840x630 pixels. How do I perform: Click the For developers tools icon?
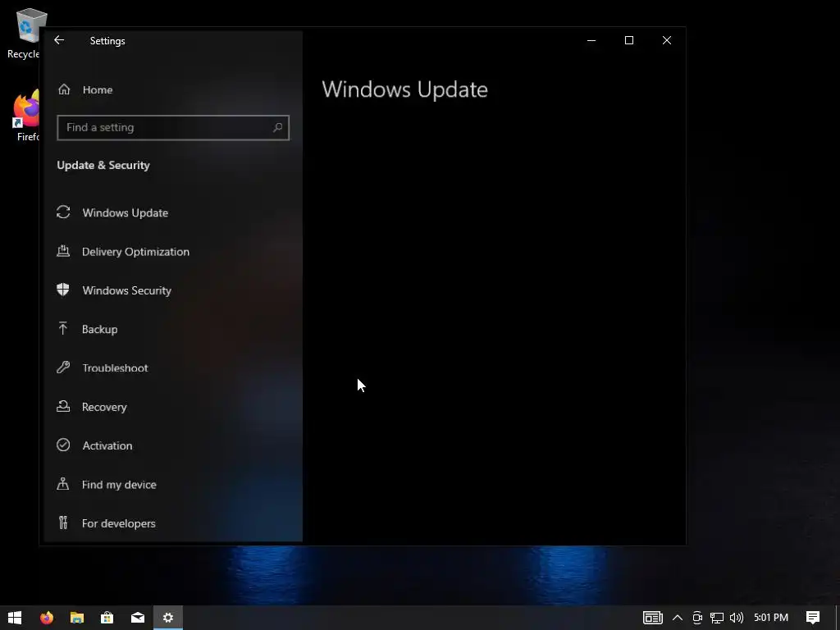[x=63, y=523]
